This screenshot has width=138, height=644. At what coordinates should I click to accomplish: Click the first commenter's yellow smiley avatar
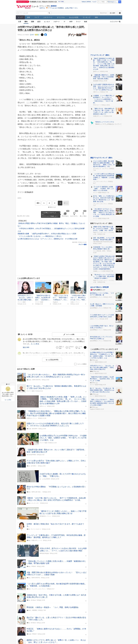[x=19, y=339]
